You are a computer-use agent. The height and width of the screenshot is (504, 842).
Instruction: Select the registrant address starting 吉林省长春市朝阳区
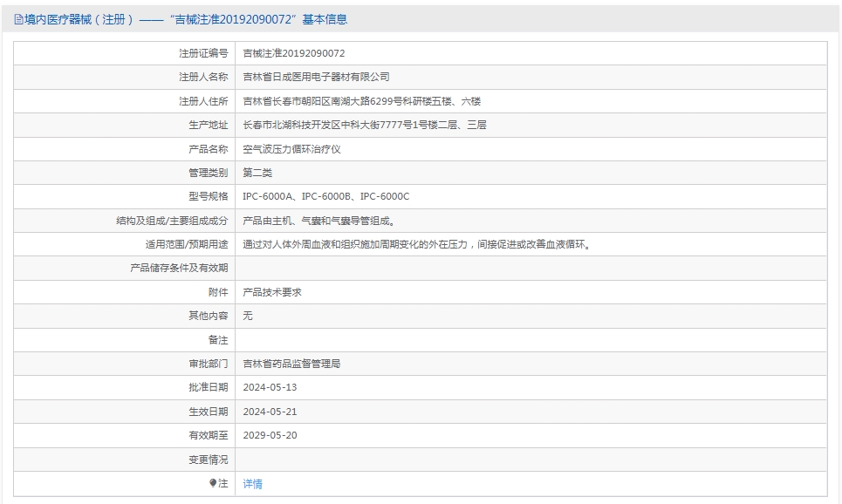click(x=362, y=101)
